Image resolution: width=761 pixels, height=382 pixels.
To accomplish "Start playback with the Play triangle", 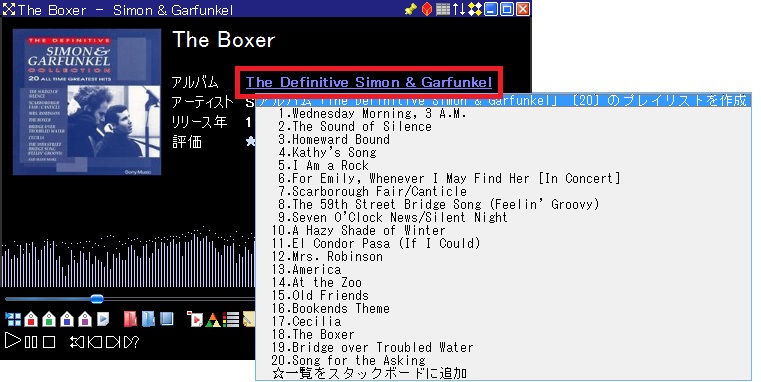I will click(x=13, y=341).
